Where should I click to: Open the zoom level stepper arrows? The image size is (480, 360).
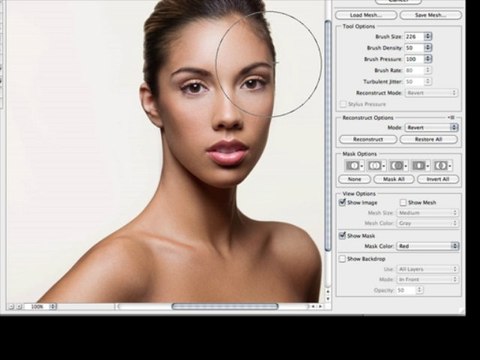click(53, 306)
